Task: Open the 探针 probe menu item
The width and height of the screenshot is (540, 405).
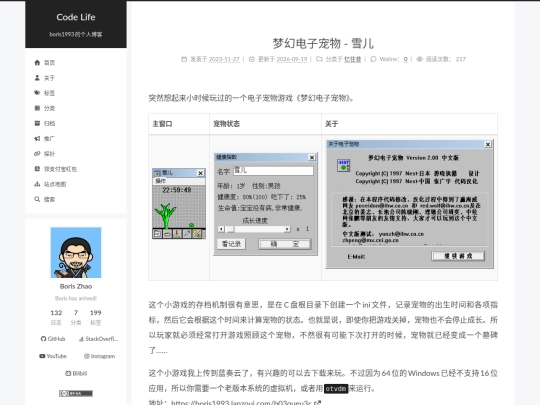Action: tap(44, 154)
